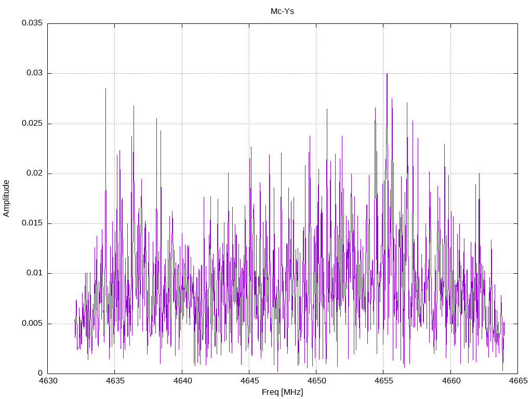
Task: Click the y-axis label "Amplitude"
Action: 6,198
